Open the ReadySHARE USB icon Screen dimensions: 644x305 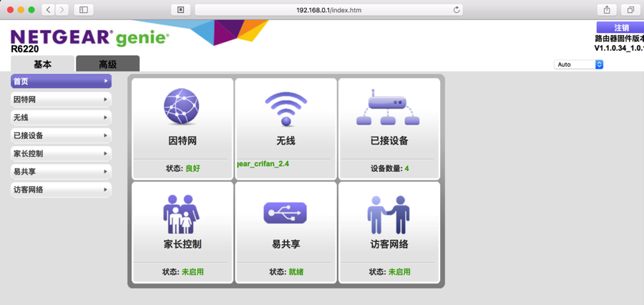point(285,213)
